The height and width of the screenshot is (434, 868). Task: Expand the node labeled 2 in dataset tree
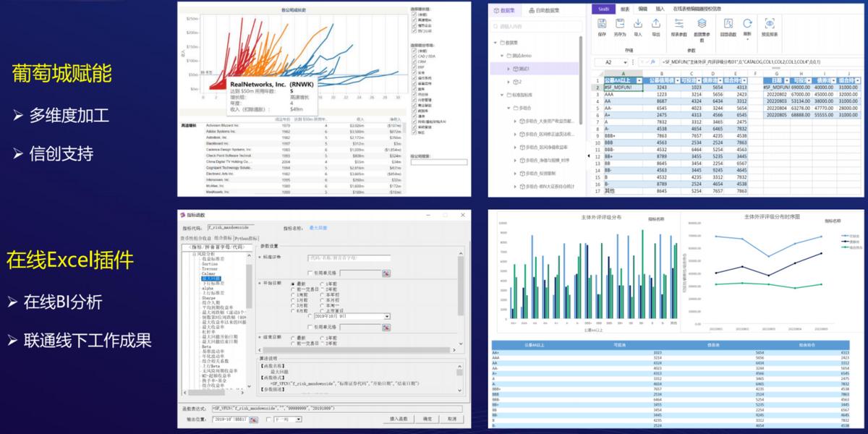[508, 82]
